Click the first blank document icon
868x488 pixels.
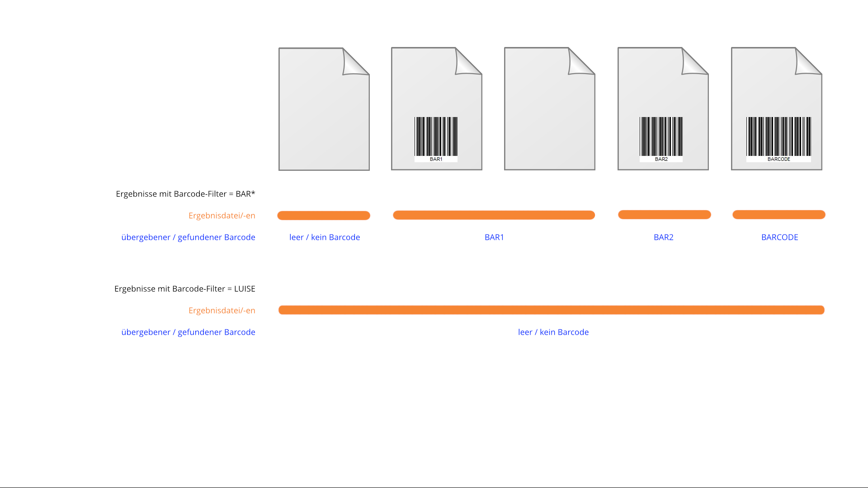(324, 109)
